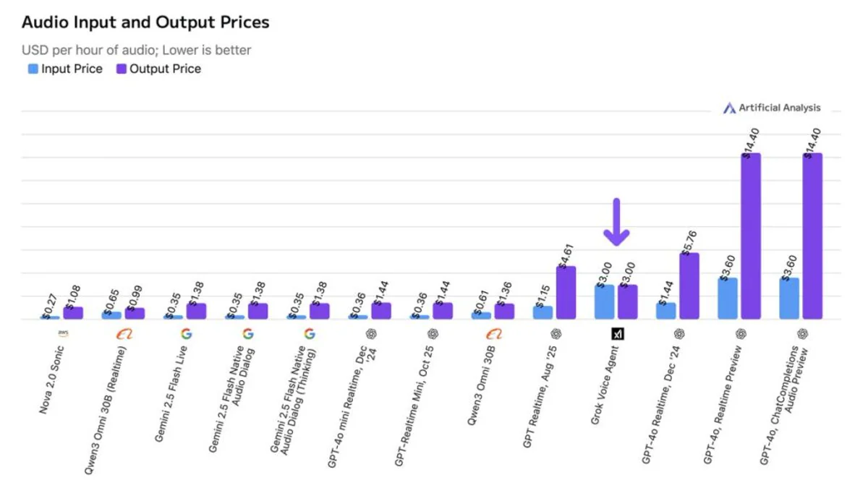
Task: Click the $1.08 output bar for Nova 2.0 Sonic
Action: pos(73,312)
